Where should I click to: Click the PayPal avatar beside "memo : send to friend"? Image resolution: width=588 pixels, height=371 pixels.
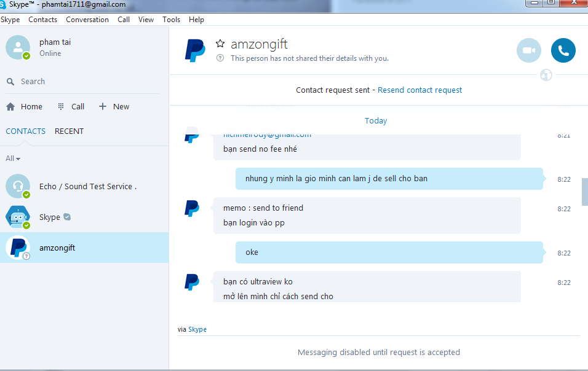point(192,208)
